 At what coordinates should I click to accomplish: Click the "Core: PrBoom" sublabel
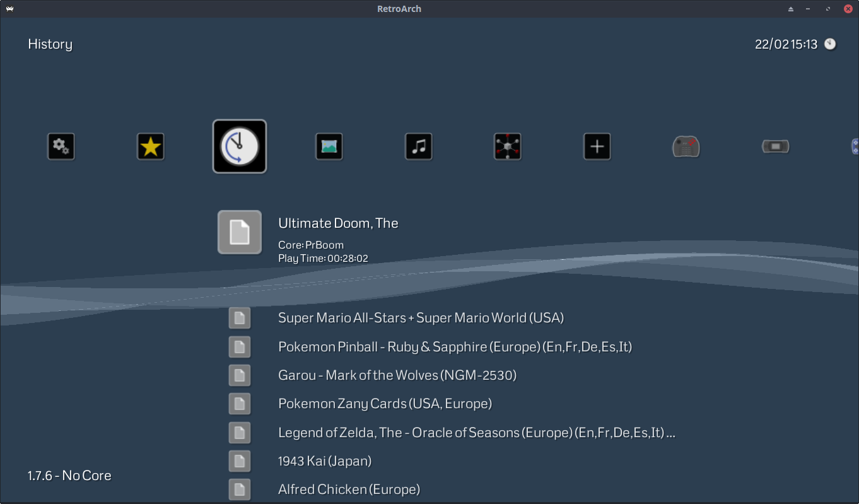click(x=311, y=245)
